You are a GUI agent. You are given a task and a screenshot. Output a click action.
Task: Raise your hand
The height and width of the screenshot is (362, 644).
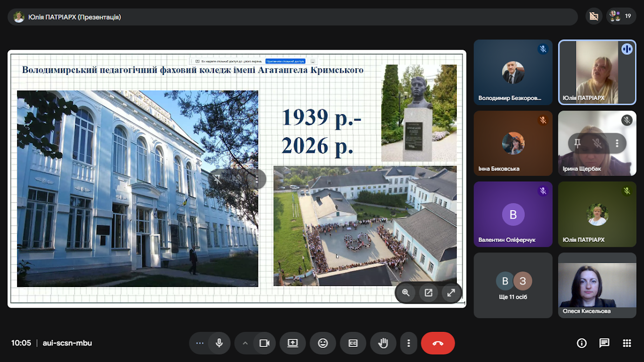(383, 343)
